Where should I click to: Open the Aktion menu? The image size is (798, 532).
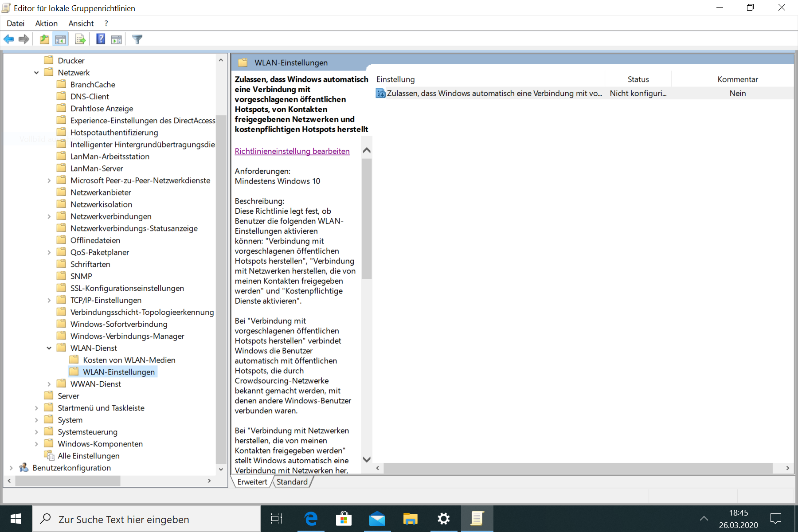point(46,23)
